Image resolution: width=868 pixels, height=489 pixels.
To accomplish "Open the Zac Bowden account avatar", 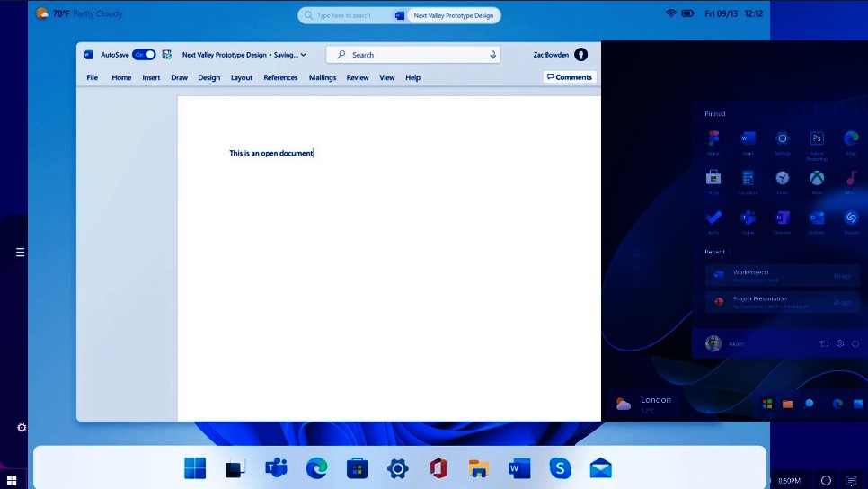I will tap(580, 55).
